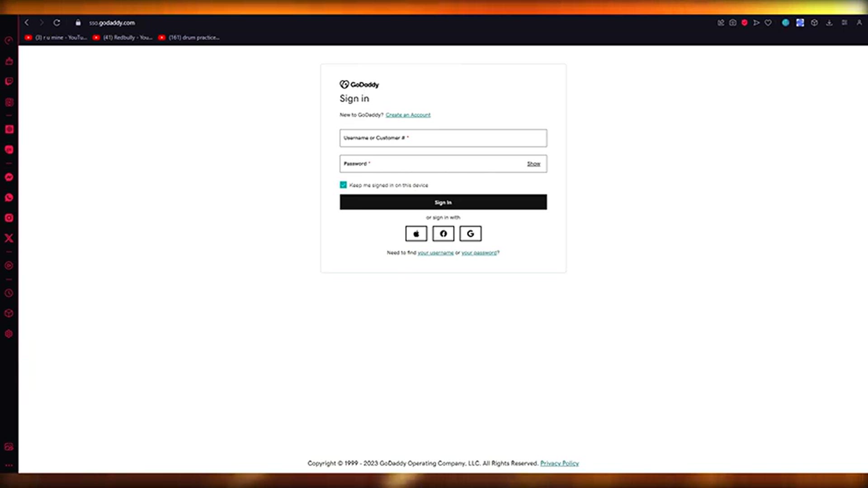Open the 'r u mine - YouTube' bookmark
Screen dimensions: 868x488
56,38
